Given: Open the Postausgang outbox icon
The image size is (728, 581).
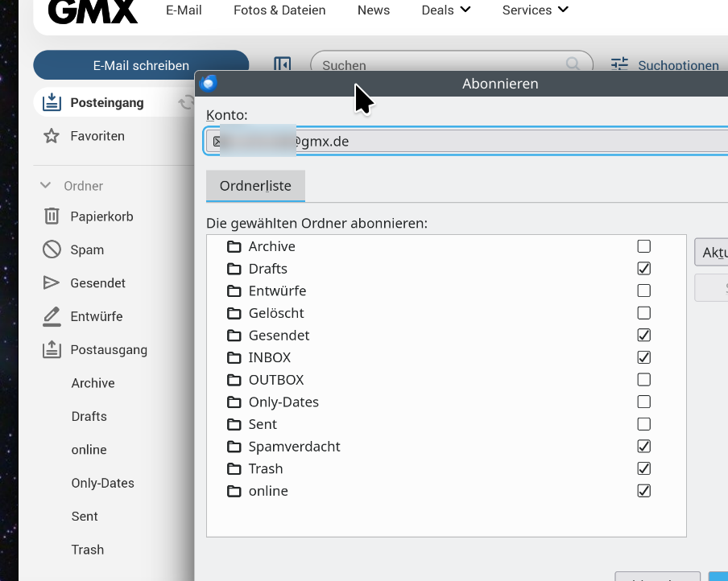Looking at the screenshot, I should coord(52,349).
